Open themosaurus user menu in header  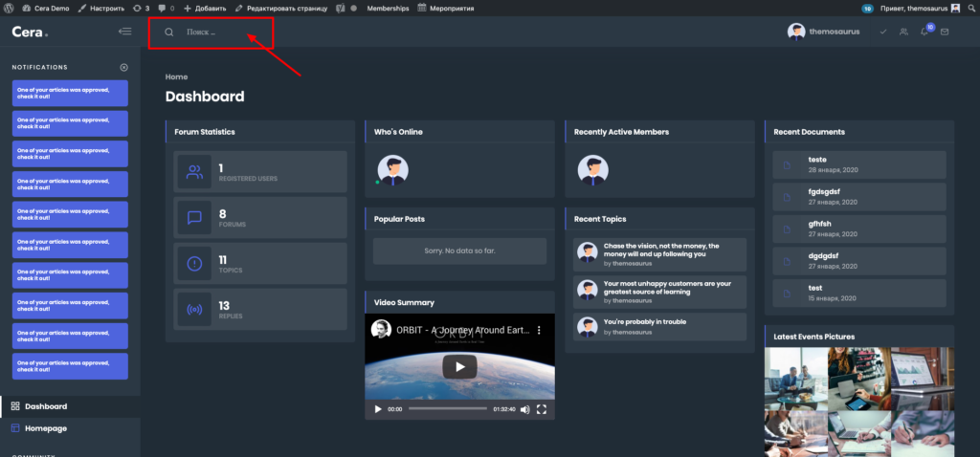pos(823,32)
